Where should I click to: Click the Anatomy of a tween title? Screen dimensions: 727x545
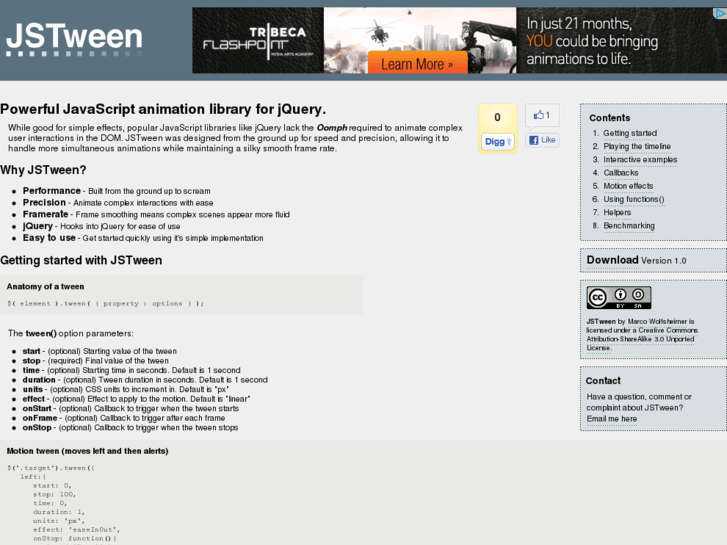pyautogui.click(x=45, y=287)
